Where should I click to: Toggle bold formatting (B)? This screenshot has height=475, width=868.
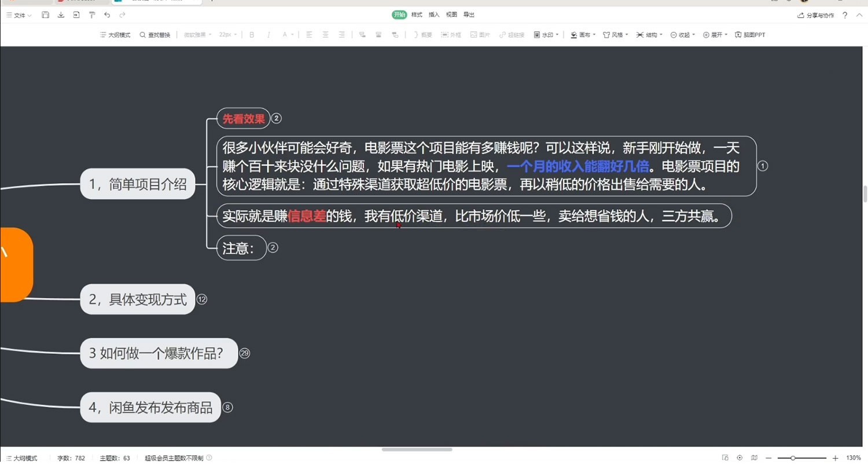pos(252,35)
